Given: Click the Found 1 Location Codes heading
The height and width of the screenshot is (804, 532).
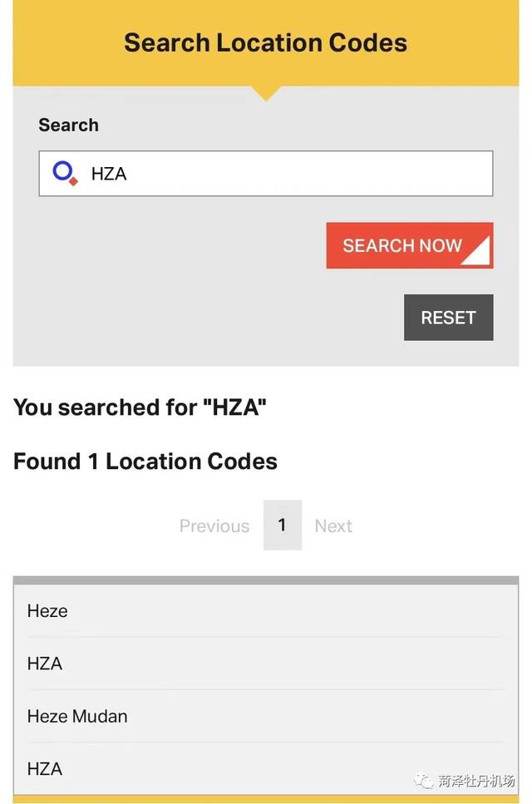Looking at the screenshot, I should 145,461.
